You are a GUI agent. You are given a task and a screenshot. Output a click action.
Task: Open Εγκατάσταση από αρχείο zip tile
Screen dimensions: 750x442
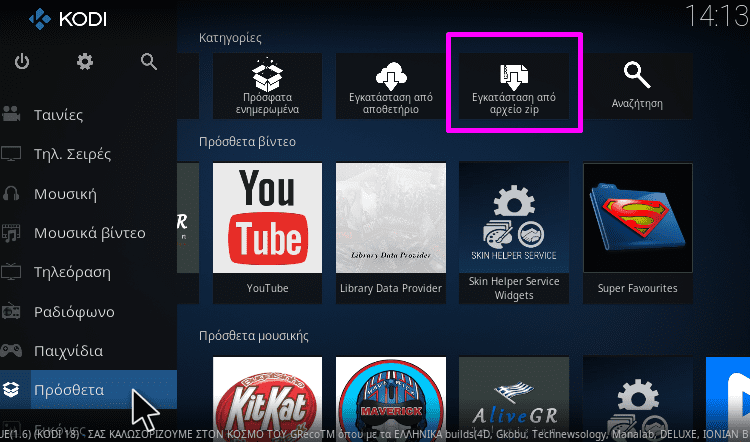[x=514, y=86]
